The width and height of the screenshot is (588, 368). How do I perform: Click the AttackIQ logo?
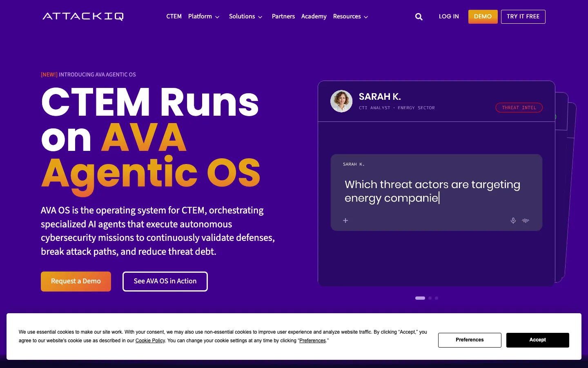click(x=83, y=16)
